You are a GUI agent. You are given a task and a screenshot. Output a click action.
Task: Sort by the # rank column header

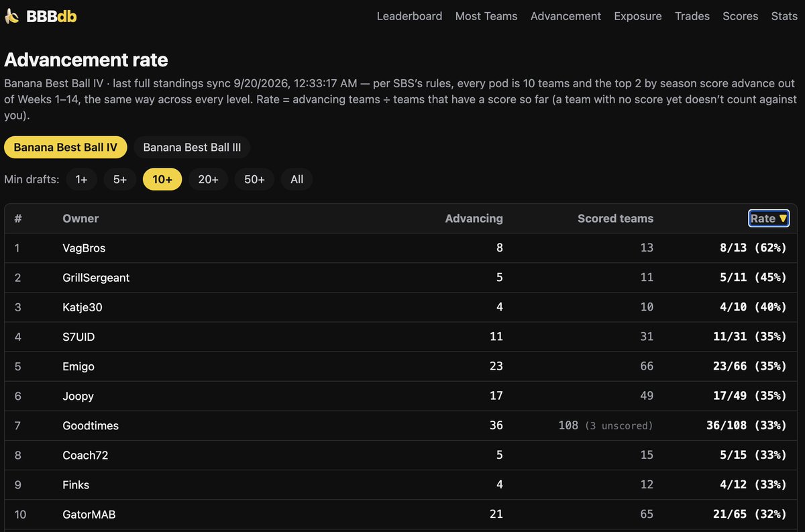pyautogui.click(x=18, y=218)
